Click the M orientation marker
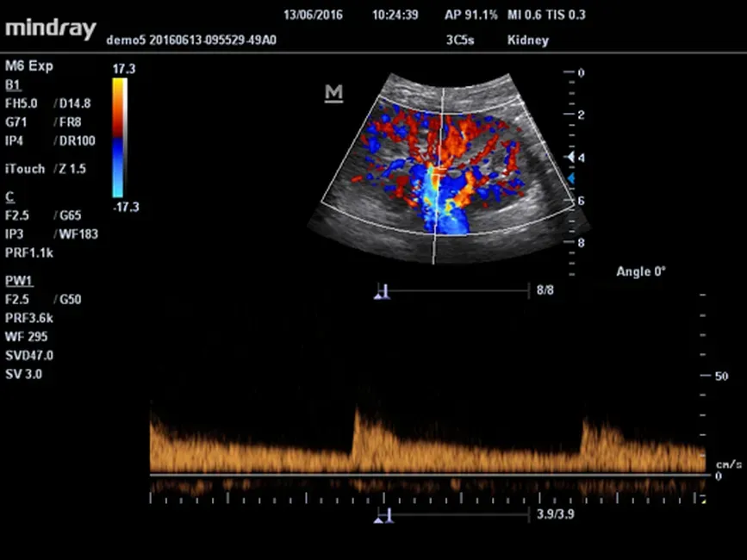Viewport: 747px width, 560px height. (x=333, y=94)
